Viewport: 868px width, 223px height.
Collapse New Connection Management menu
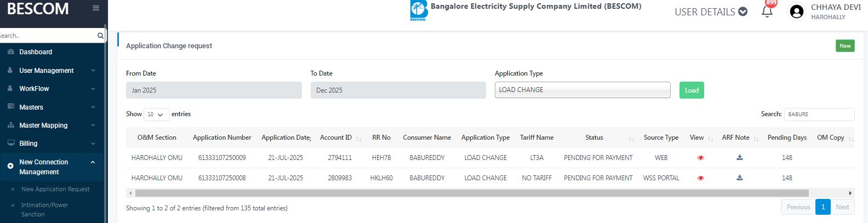pyautogui.click(x=93, y=162)
